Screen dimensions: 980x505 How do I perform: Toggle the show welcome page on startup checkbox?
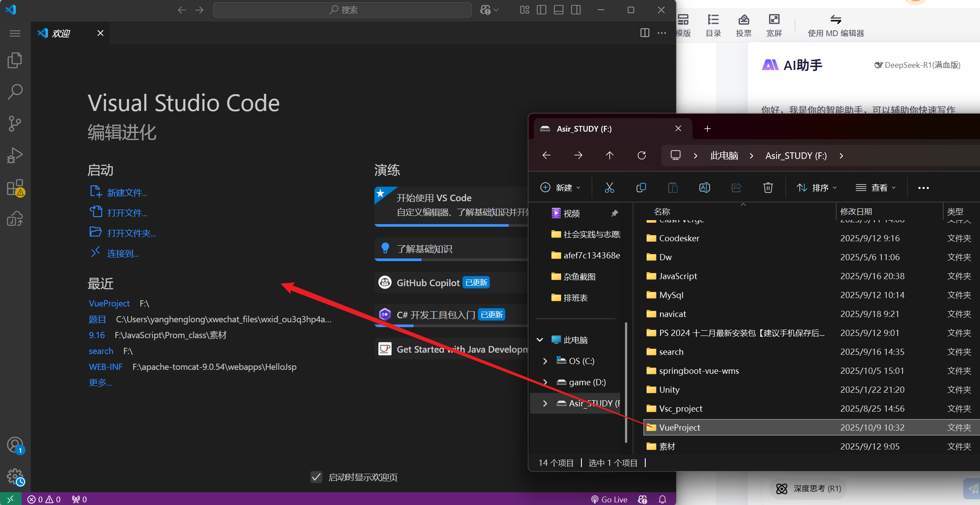(316, 477)
